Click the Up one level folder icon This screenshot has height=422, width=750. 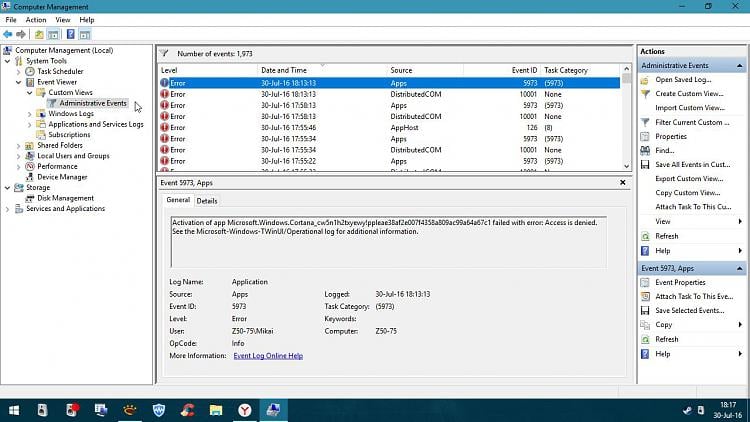tap(39, 34)
